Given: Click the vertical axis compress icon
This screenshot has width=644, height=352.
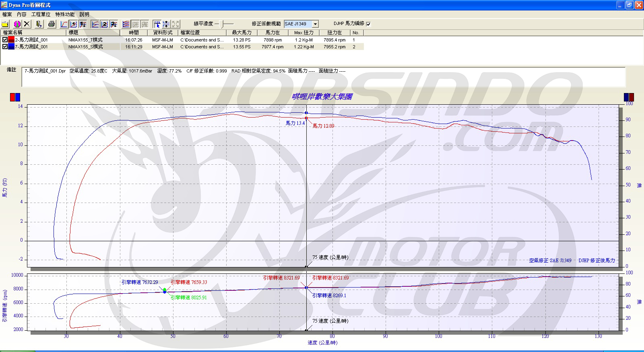Looking at the screenshot, I should [166, 24].
